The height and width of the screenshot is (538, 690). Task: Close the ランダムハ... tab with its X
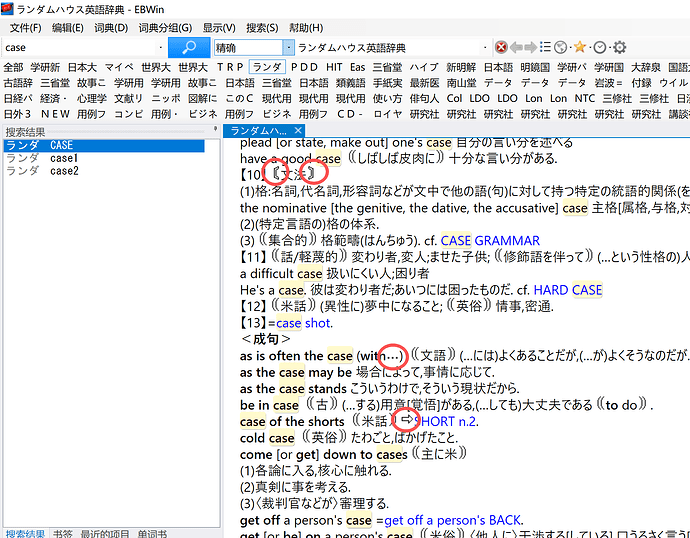(x=298, y=130)
